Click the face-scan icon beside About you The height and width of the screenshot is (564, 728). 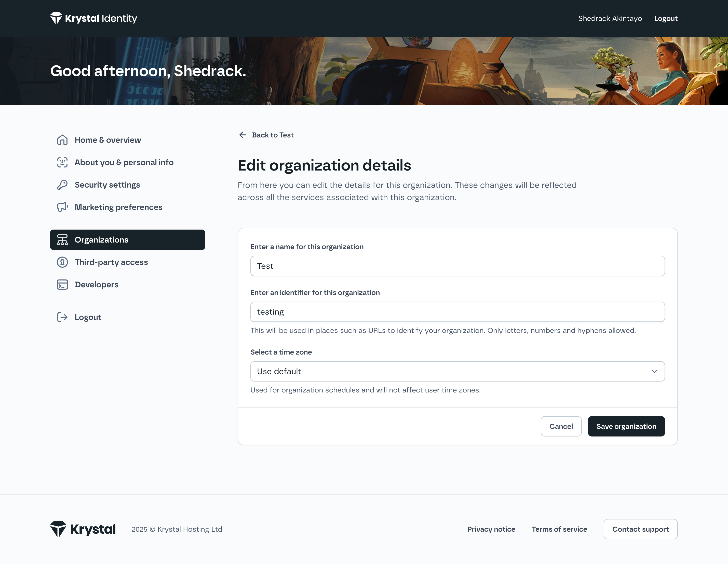62,162
